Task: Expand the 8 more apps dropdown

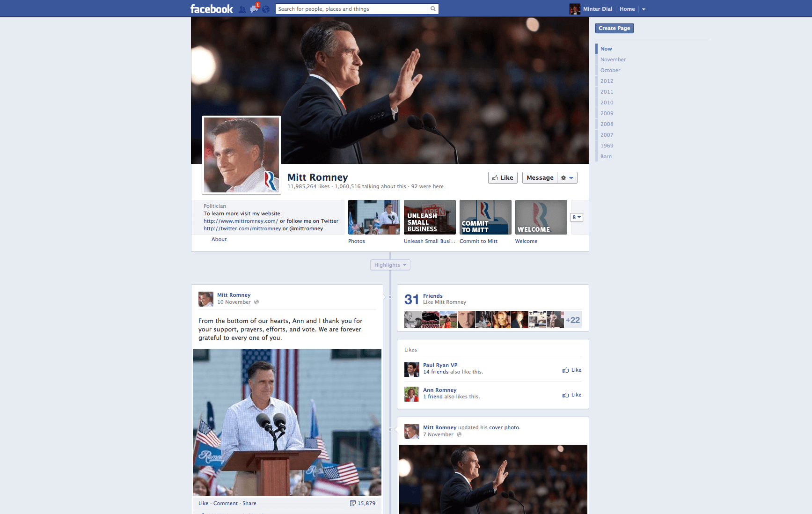Action: click(577, 217)
